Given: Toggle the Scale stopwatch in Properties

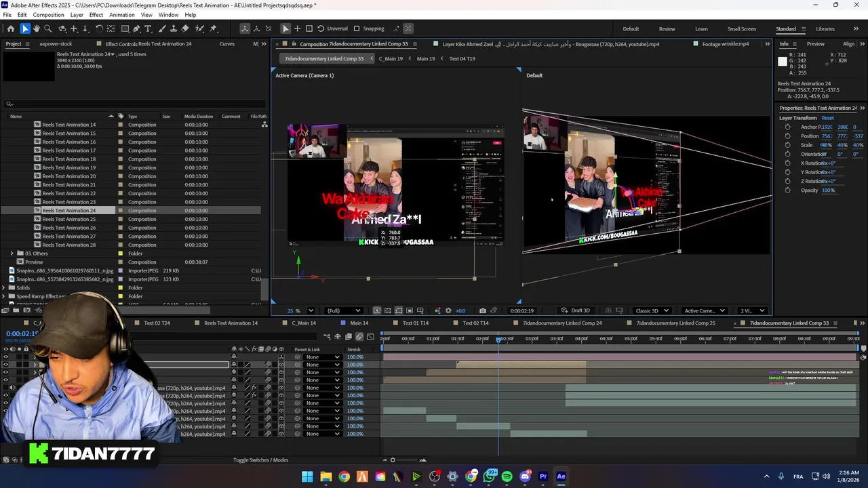Looking at the screenshot, I should 787,145.
